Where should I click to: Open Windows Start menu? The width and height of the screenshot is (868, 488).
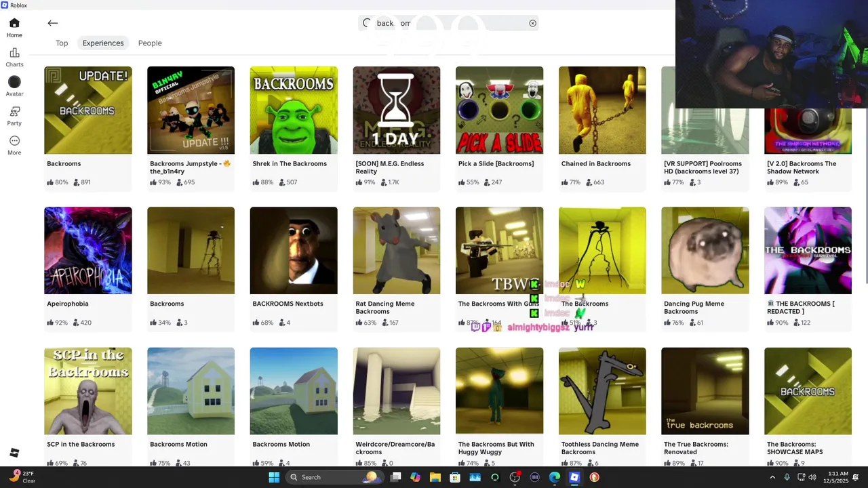pyautogui.click(x=274, y=477)
